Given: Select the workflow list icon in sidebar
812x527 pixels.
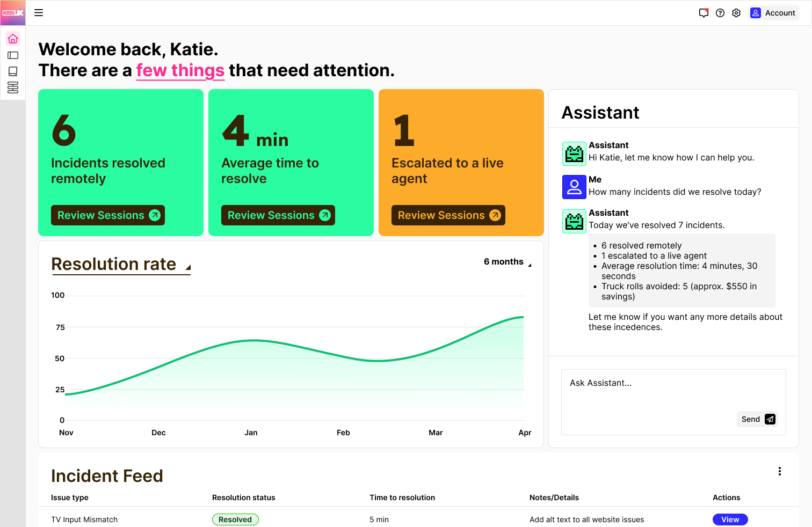Looking at the screenshot, I should tap(12, 87).
